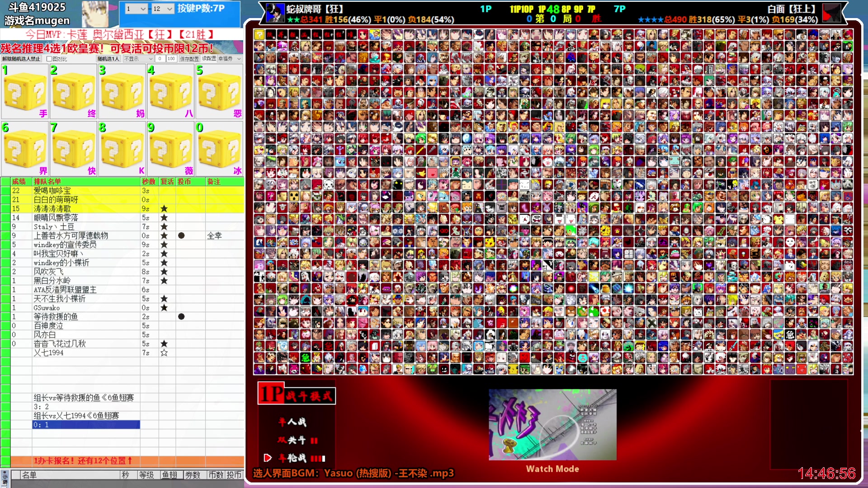
Task: Select the 车轮战 fight mode
Action: (x=301, y=458)
